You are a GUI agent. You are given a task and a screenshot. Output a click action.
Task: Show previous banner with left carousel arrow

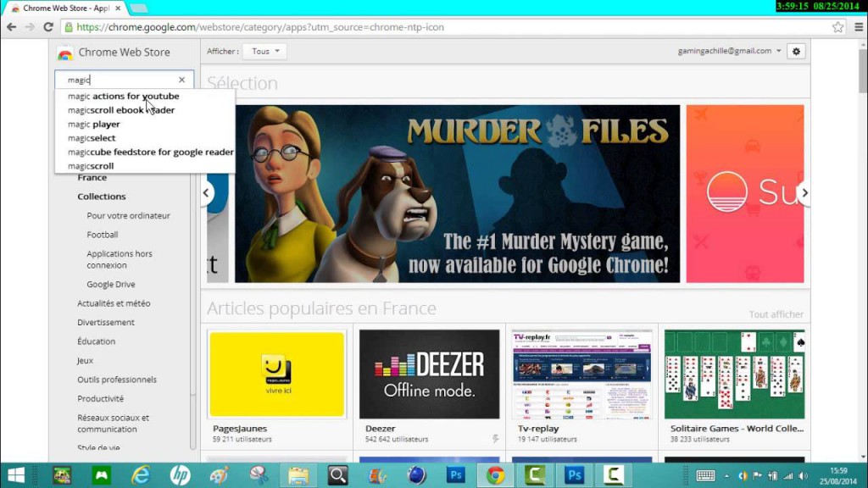click(207, 193)
